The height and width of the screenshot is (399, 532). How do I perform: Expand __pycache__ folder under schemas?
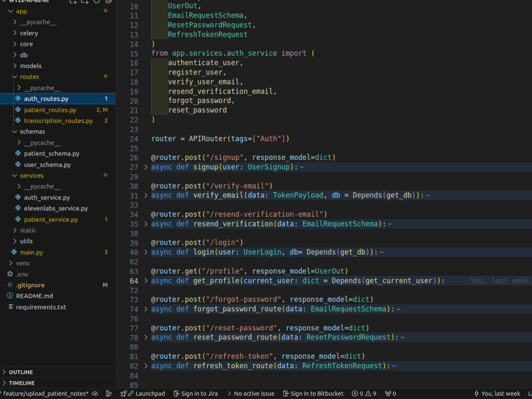tap(19, 143)
